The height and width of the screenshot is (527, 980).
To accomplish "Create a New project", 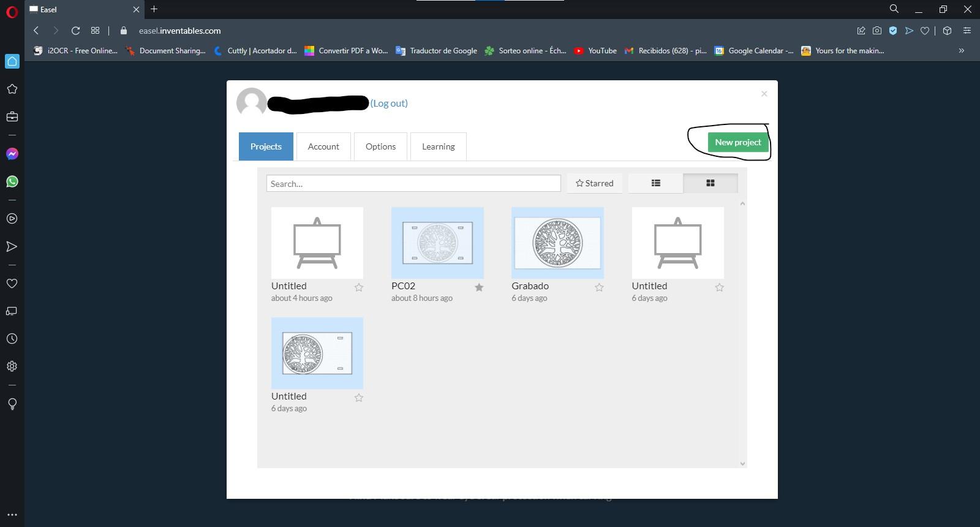I will pos(737,142).
